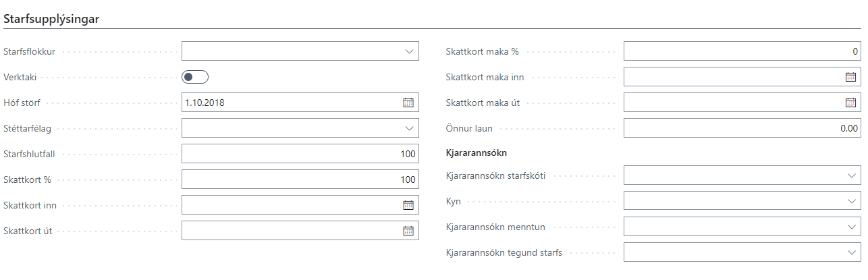
Task: Expand Kjararannsókn menntun dropdown
Action: [x=850, y=227]
